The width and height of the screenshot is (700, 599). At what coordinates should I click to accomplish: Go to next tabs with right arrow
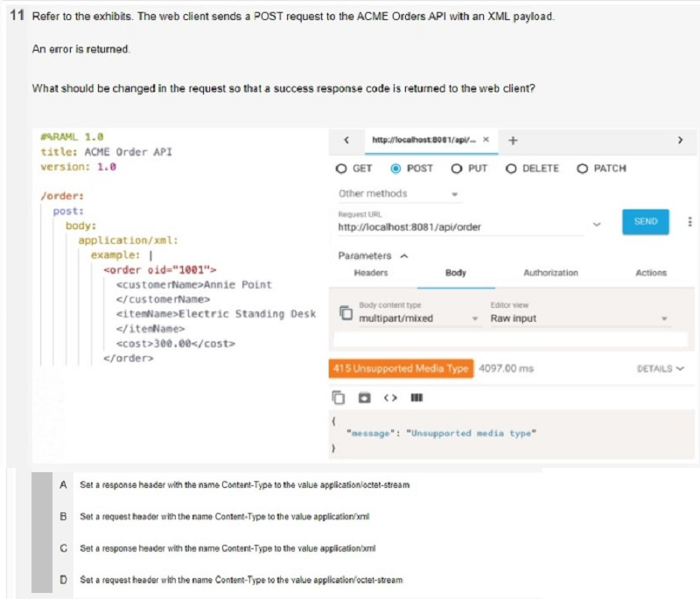coord(680,140)
